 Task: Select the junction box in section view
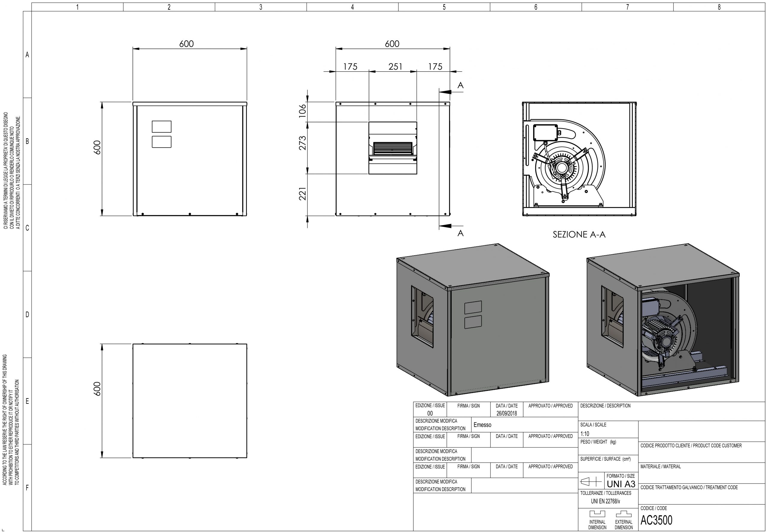545,133
